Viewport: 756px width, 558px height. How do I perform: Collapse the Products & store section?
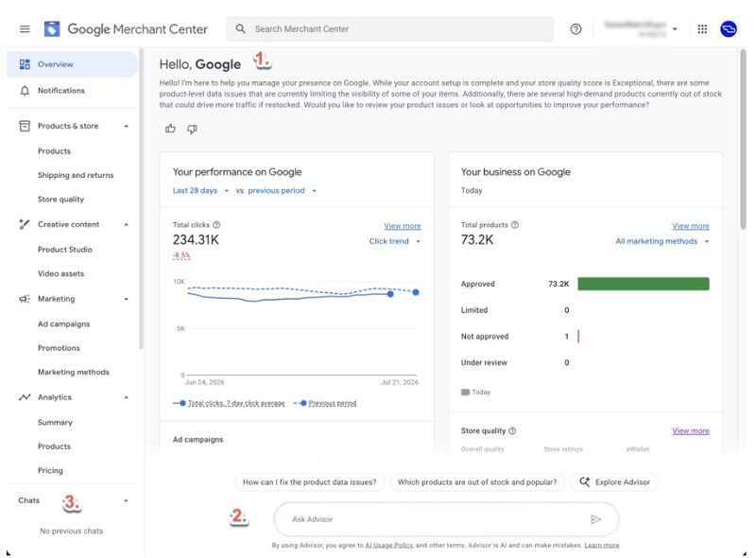point(127,126)
